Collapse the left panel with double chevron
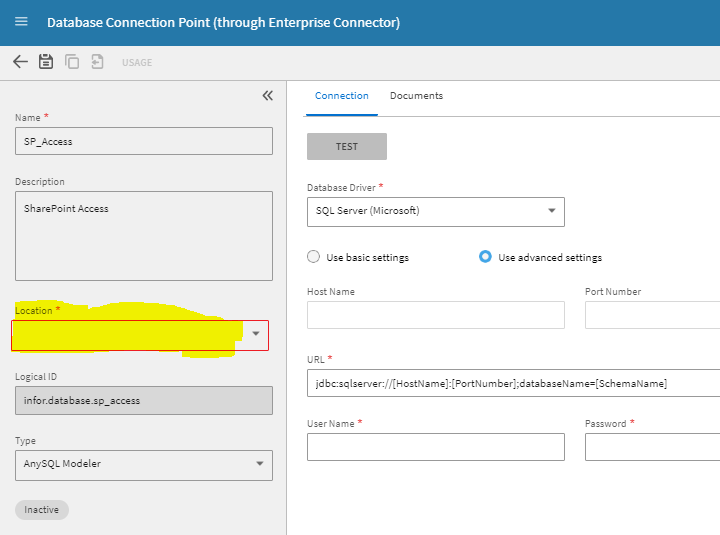The width and height of the screenshot is (720, 535). coord(268,96)
